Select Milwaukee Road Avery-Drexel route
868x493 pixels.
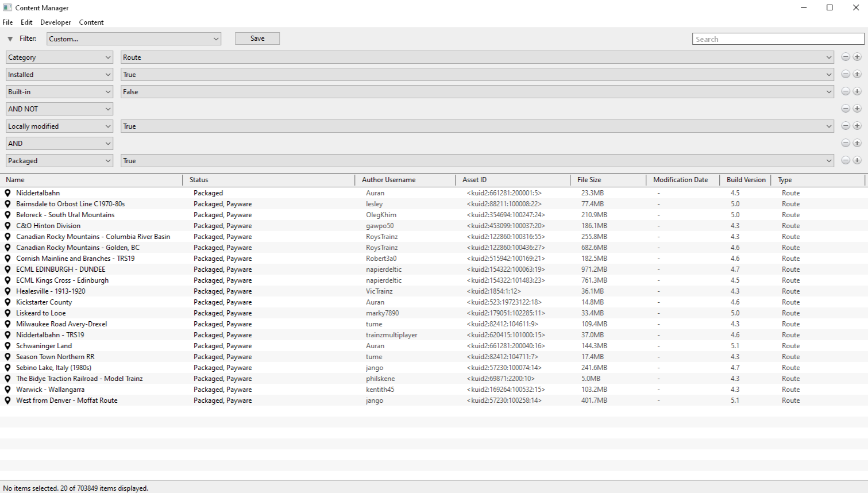click(434, 324)
